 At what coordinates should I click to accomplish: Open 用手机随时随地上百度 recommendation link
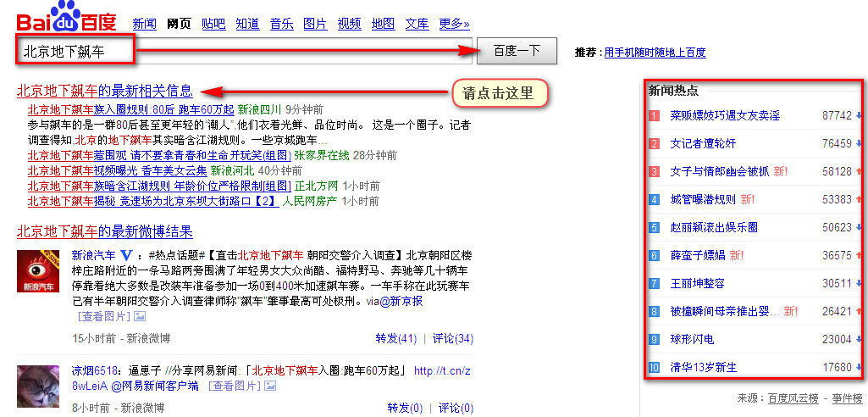[655, 53]
